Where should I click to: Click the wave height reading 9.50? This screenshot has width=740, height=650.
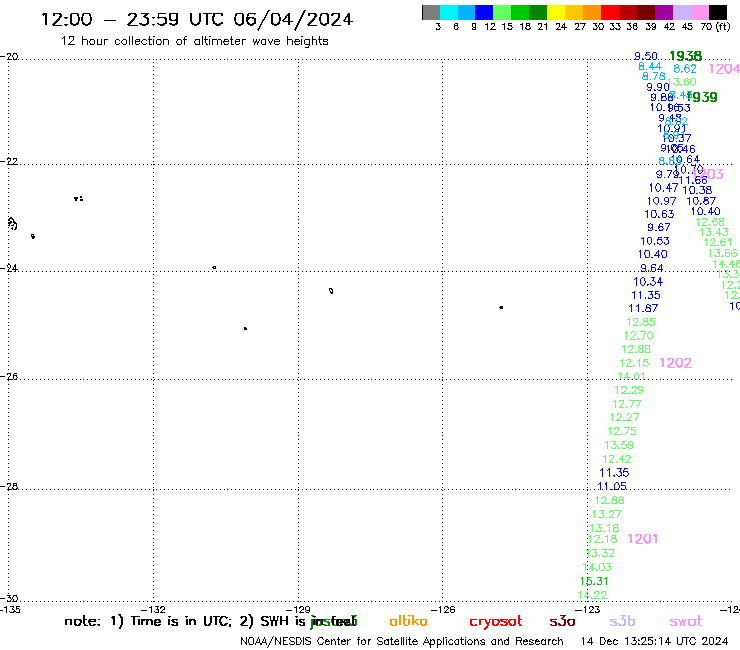(x=646, y=56)
